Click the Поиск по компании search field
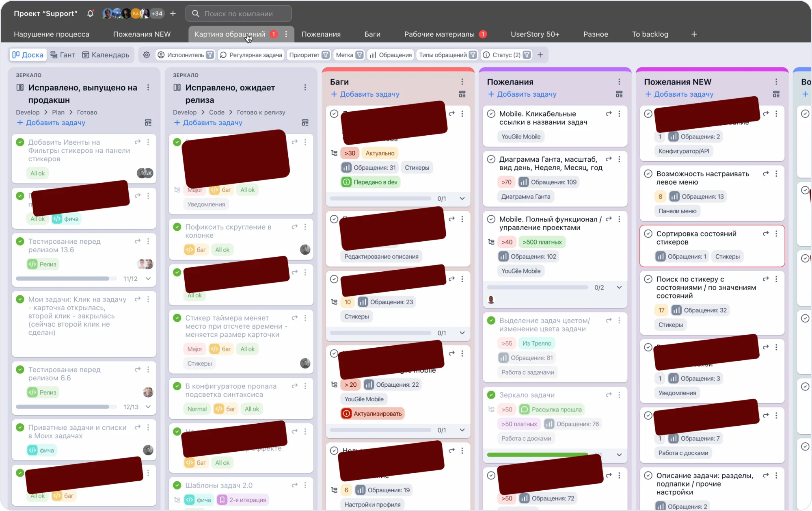Viewport: 812px width, 511px height. (239, 13)
